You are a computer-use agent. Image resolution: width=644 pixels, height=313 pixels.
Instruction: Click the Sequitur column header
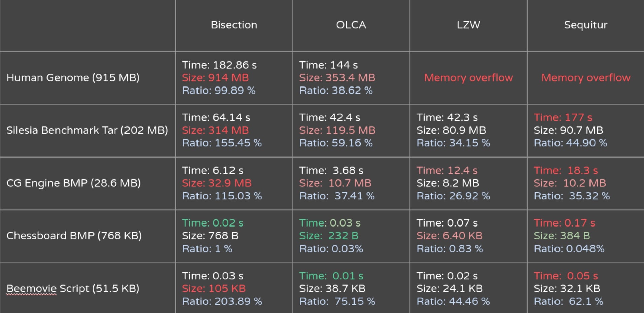click(x=585, y=25)
